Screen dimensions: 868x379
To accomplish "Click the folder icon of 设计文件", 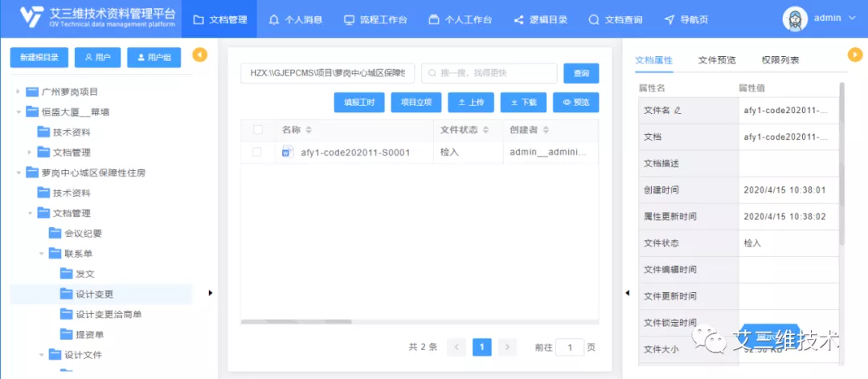I will click(x=55, y=355).
